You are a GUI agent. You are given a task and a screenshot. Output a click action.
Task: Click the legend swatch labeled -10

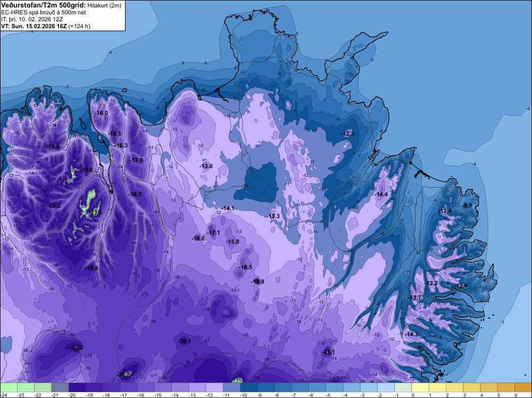pos(249,387)
